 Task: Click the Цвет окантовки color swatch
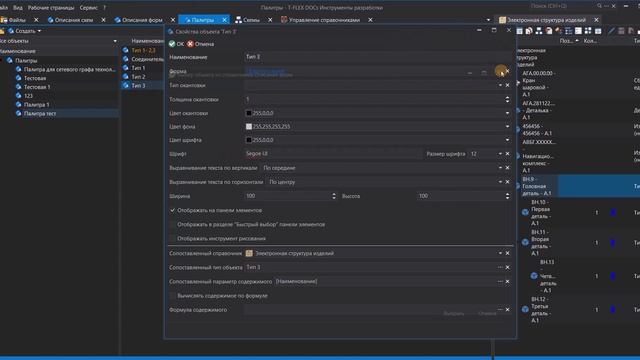tap(249, 113)
